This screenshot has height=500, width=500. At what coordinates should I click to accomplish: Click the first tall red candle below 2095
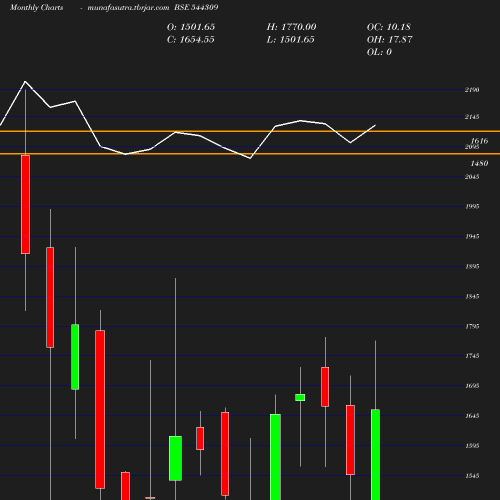click(25, 205)
